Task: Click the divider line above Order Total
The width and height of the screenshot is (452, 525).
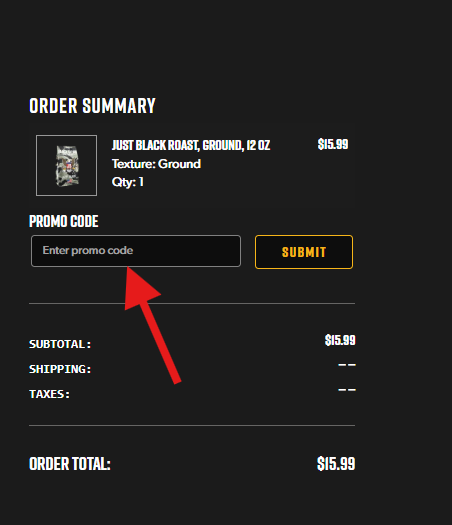Action: tap(192, 426)
